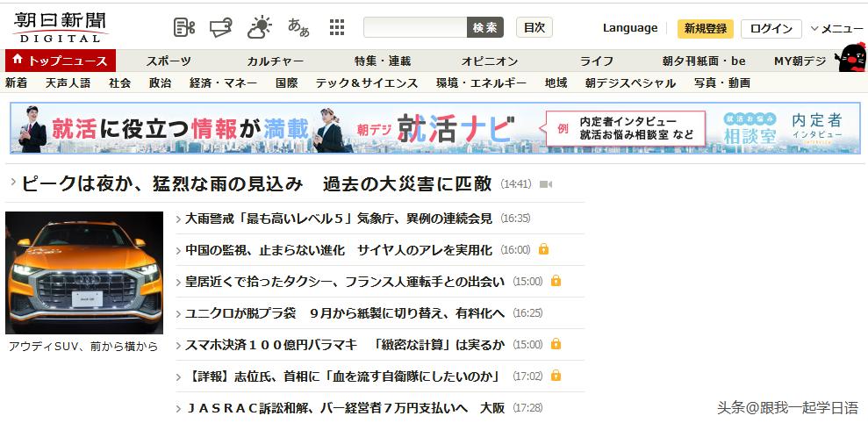This screenshot has height=423, width=868.
Task: Open the オピニオン tab
Action: 490,61
